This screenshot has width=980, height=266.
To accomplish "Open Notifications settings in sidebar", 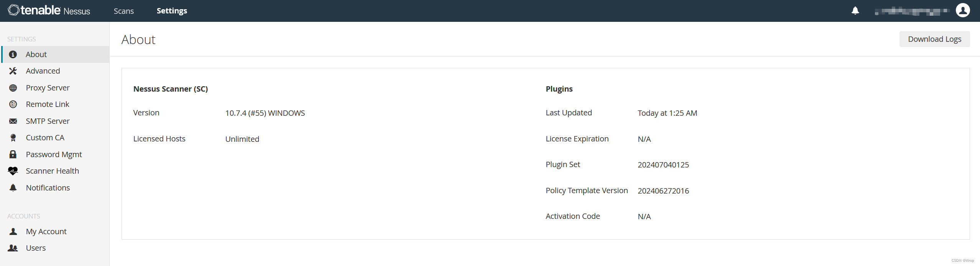I will 55,188.
